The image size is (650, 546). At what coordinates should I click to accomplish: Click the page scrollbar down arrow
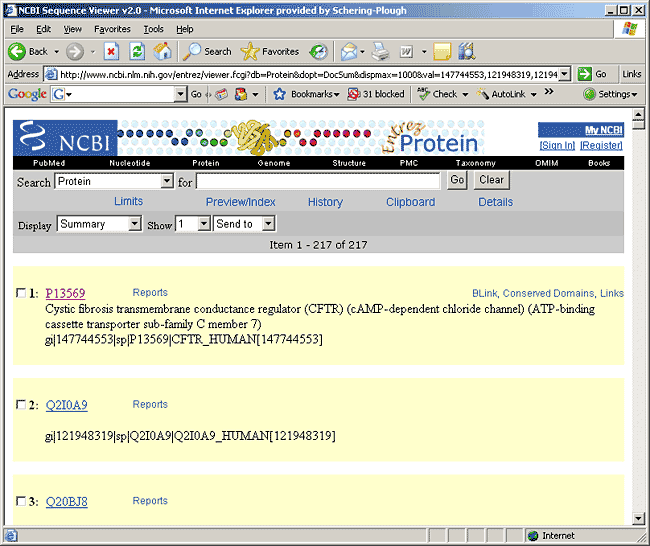[x=638, y=518]
